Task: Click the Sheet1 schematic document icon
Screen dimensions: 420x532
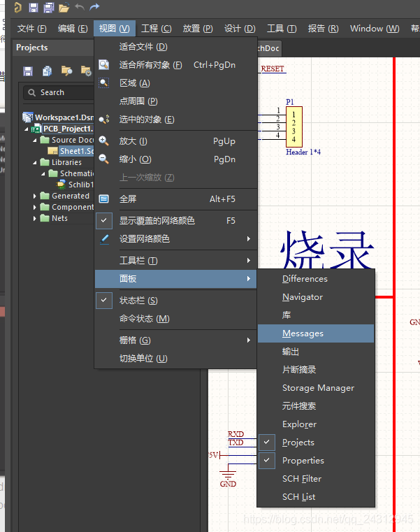Action: tap(53, 151)
